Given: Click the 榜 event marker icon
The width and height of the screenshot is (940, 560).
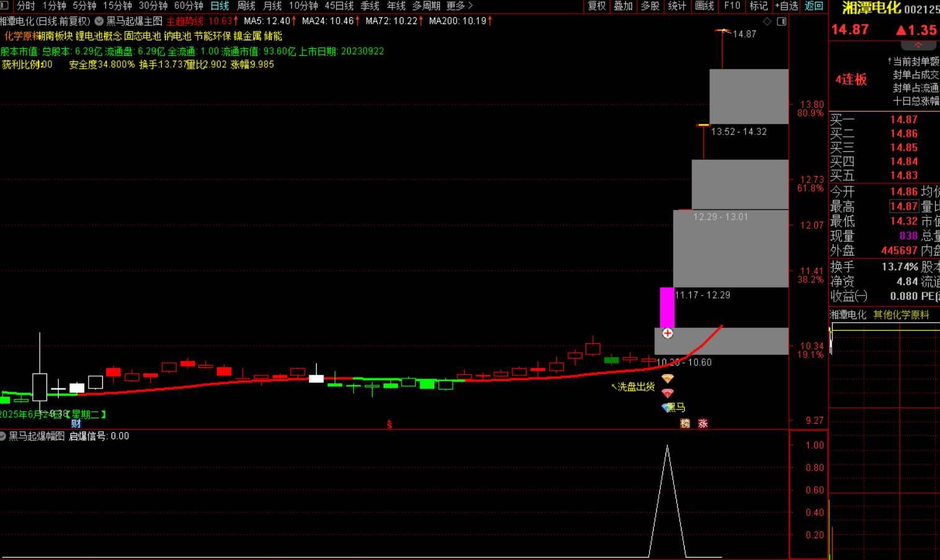Looking at the screenshot, I should click(x=685, y=424).
